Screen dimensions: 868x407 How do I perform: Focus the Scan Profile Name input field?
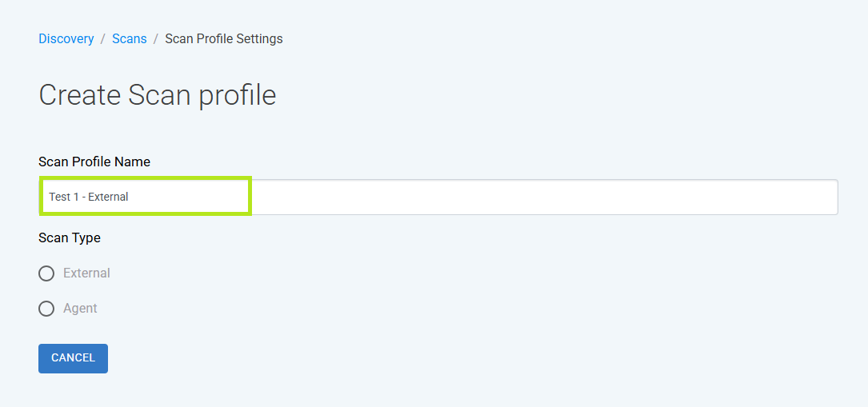(x=438, y=197)
